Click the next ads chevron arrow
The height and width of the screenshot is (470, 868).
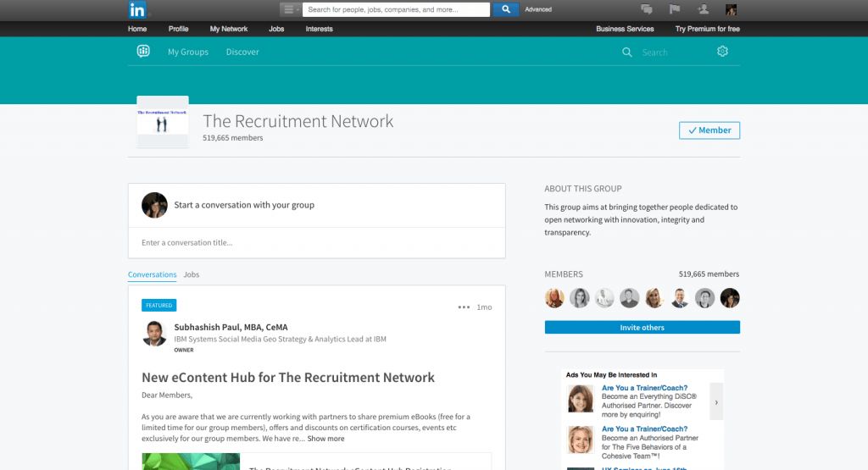pos(716,402)
